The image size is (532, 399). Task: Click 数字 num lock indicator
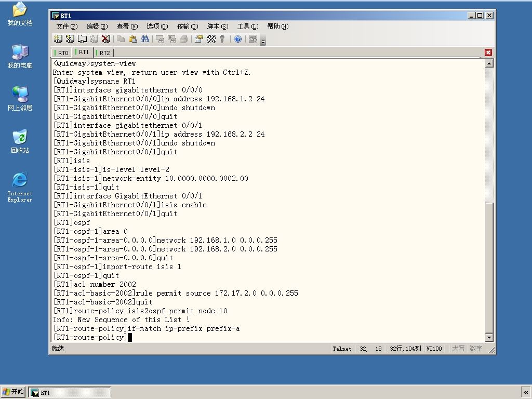point(476,349)
